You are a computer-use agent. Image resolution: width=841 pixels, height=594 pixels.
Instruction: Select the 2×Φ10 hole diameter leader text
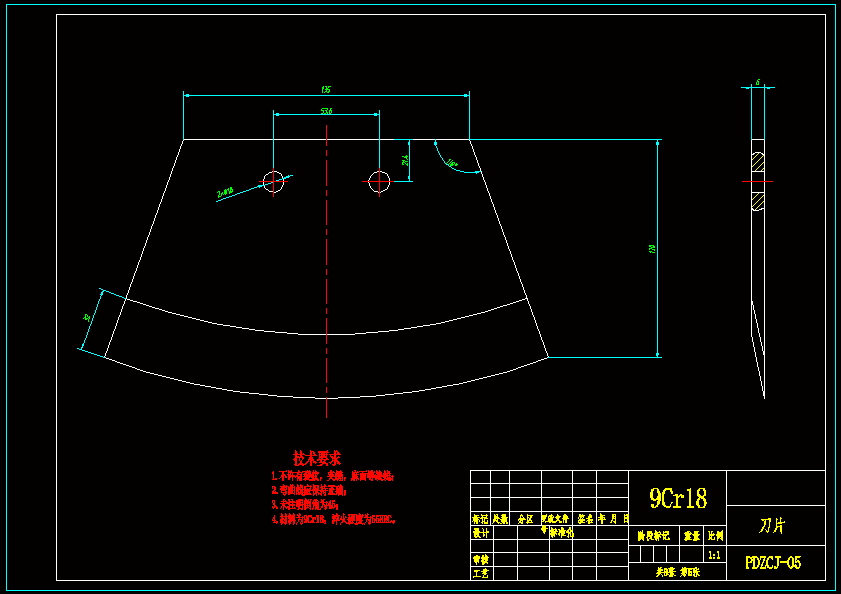coord(225,192)
